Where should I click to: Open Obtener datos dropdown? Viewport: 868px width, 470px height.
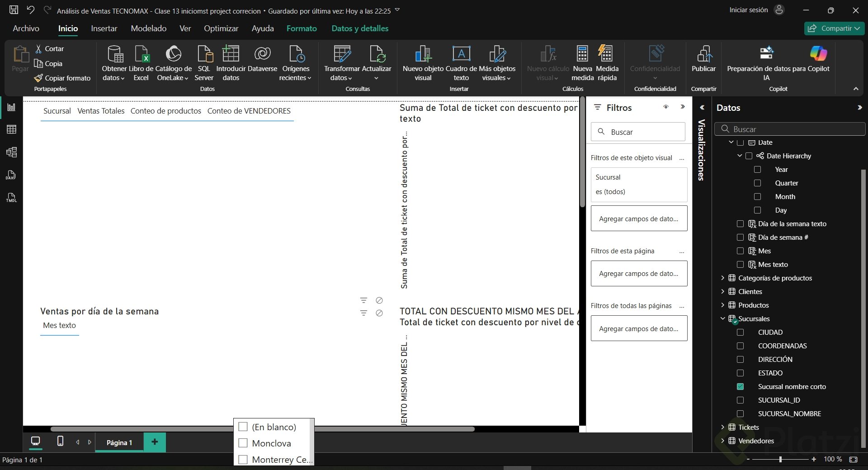pyautogui.click(x=114, y=63)
